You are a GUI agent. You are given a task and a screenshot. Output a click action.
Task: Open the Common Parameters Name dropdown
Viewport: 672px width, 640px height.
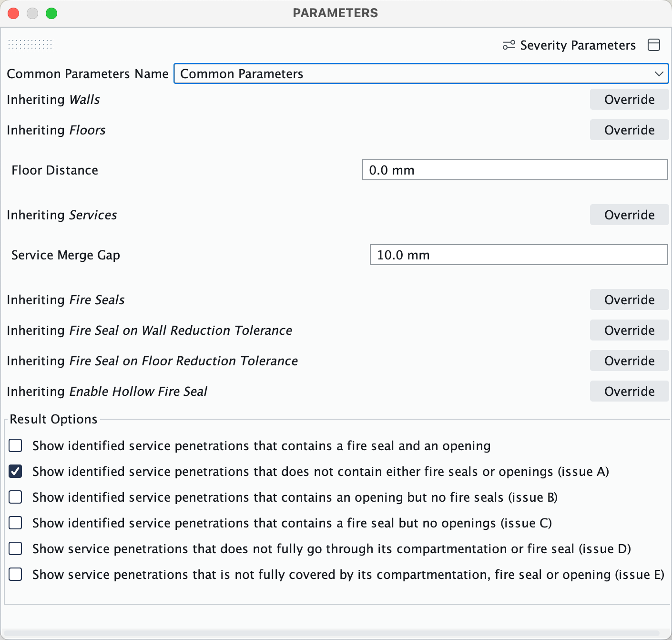coord(421,73)
